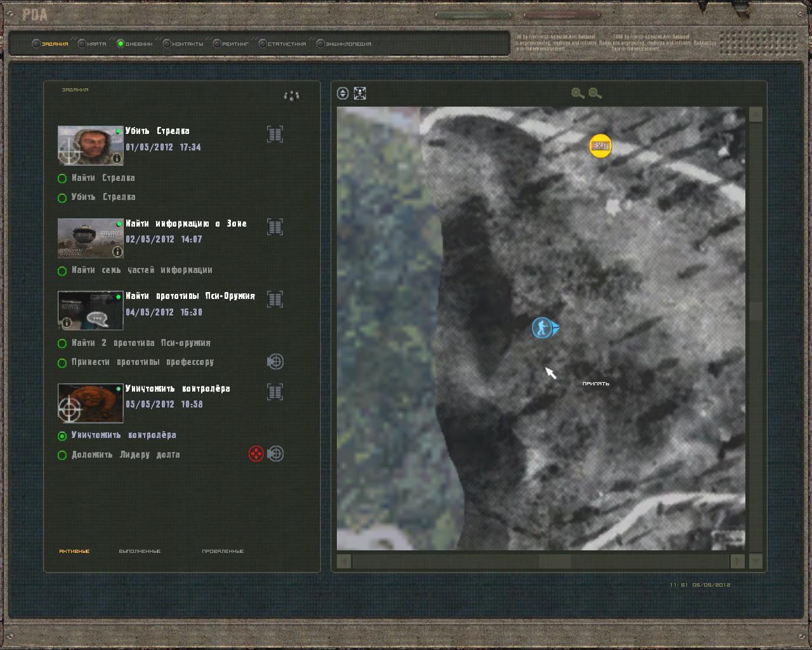812x650 pixels.
Task: Click the Доложить Лидеру долга text
Action: tap(126, 454)
